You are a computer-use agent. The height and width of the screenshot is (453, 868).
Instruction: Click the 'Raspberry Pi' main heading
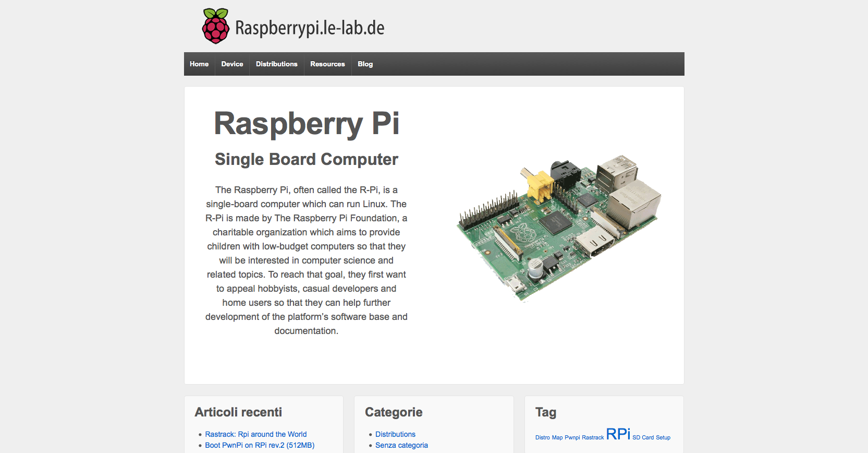pyautogui.click(x=307, y=124)
